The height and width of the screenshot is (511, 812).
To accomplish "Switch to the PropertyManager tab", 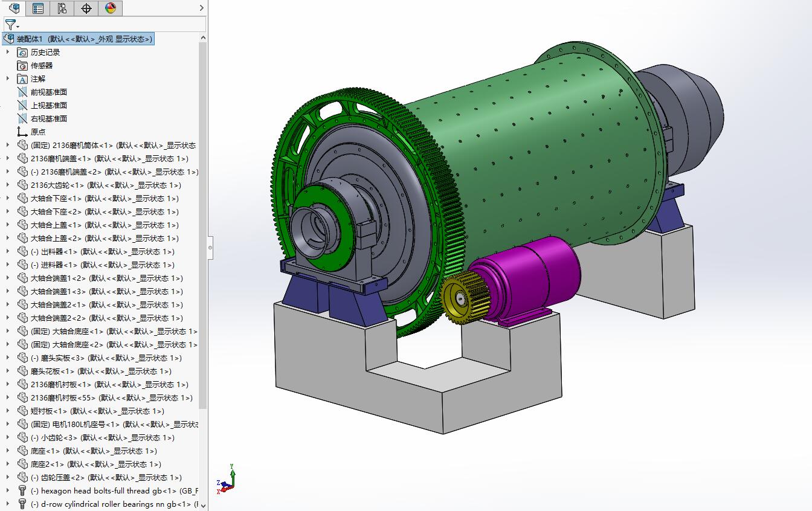I will tap(37, 8).
